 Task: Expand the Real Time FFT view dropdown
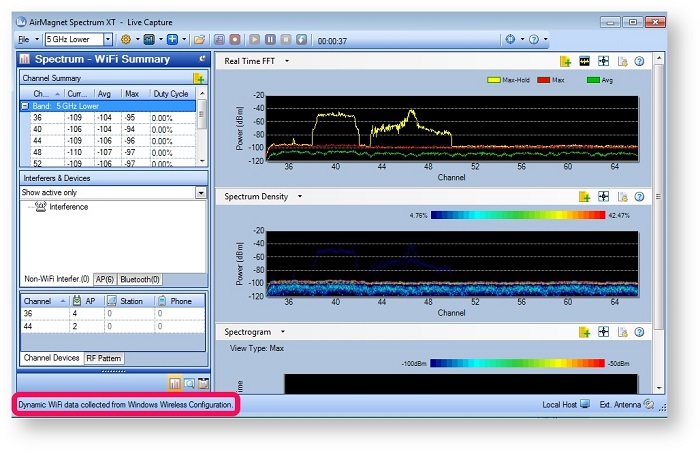(287, 62)
